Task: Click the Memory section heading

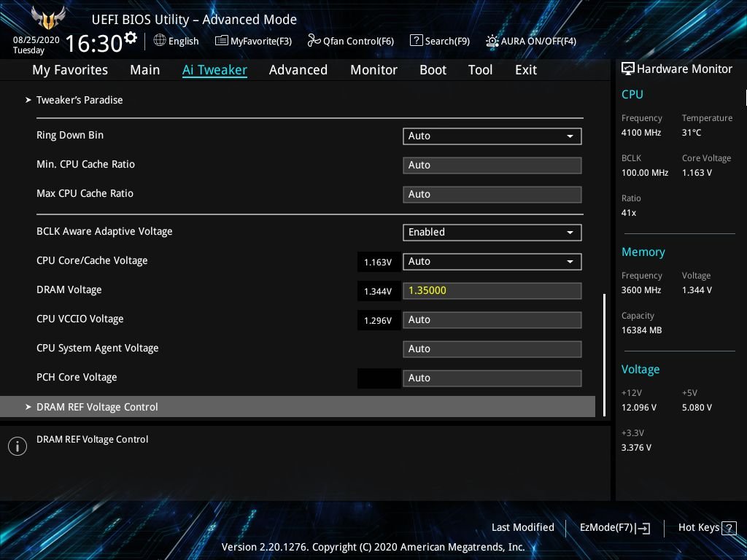Action: tap(643, 252)
